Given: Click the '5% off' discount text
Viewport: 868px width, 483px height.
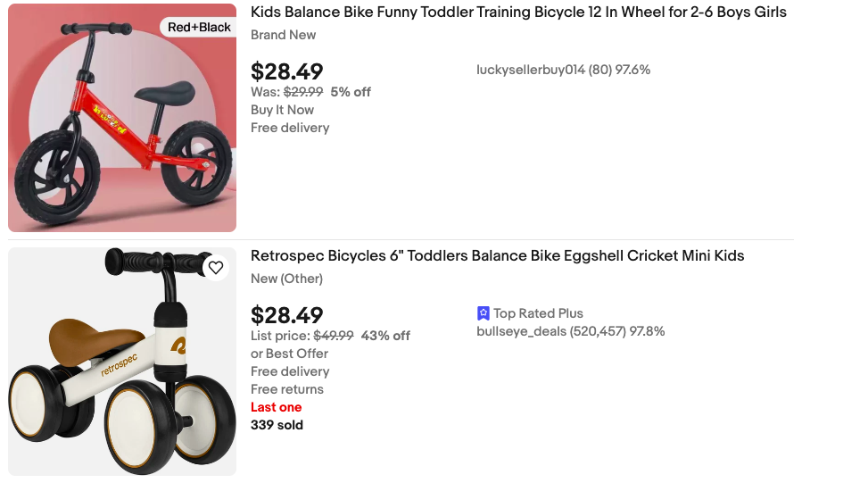Looking at the screenshot, I should coord(351,92).
